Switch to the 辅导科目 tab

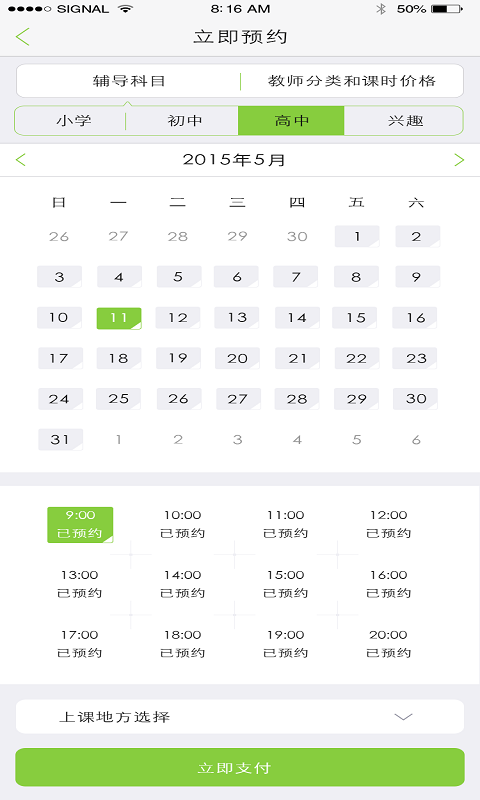coord(129,81)
